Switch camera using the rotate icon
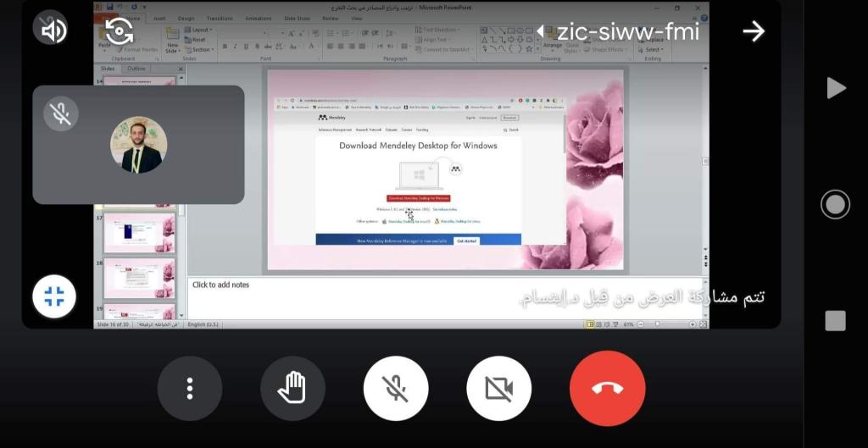868x448 pixels. pyautogui.click(x=120, y=31)
